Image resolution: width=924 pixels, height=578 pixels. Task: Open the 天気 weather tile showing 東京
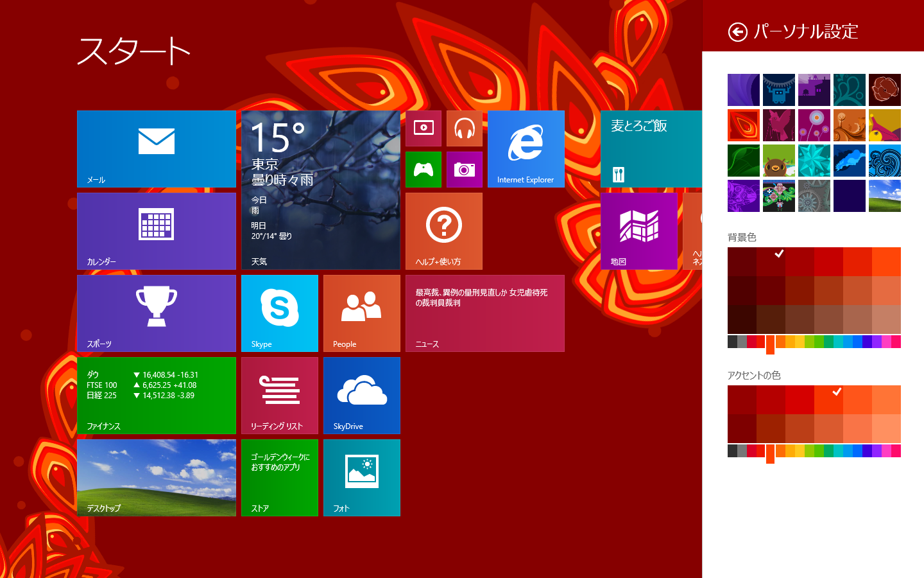[x=321, y=190]
